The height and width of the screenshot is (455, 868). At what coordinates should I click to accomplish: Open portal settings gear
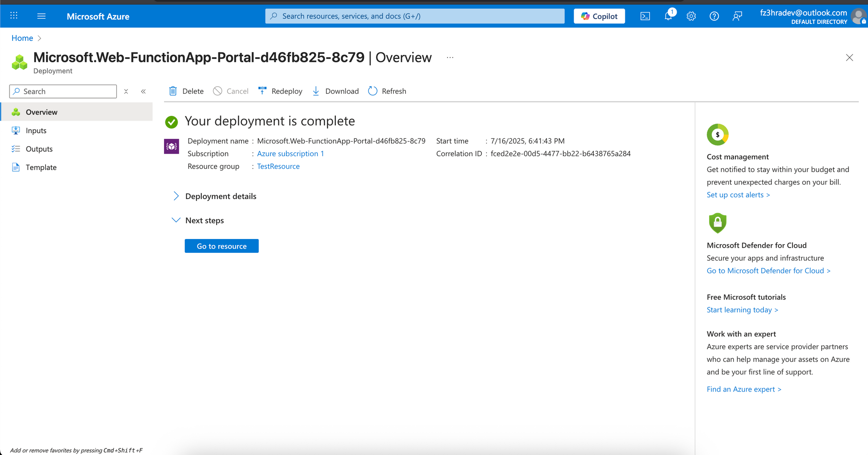[x=691, y=16]
